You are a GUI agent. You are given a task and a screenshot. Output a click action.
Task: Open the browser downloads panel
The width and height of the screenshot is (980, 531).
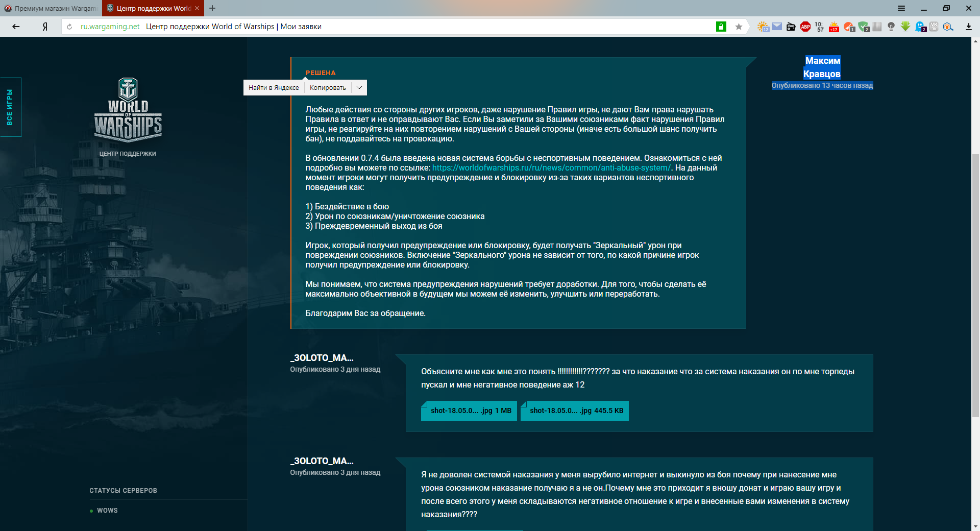tap(968, 27)
